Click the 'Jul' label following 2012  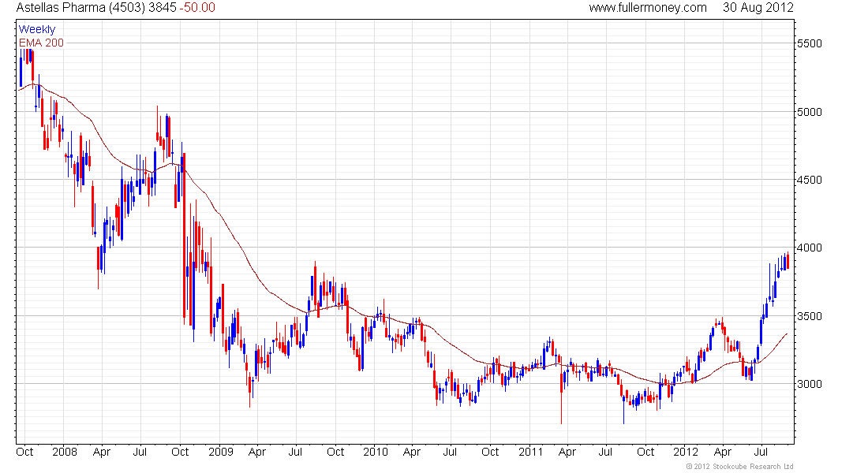click(761, 452)
